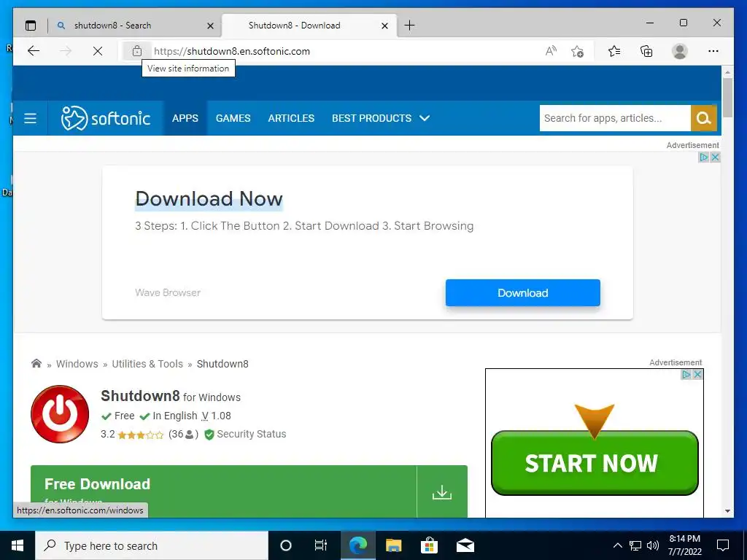Open File Explorer from the taskbar
The height and width of the screenshot is (560, 747).
point(393,545)
